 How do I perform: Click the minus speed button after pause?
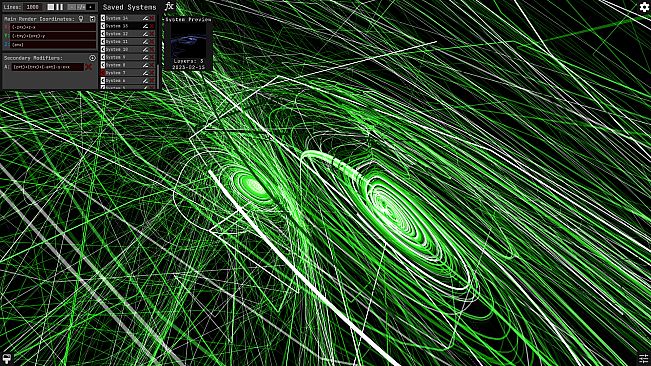(x=72, y=7)
